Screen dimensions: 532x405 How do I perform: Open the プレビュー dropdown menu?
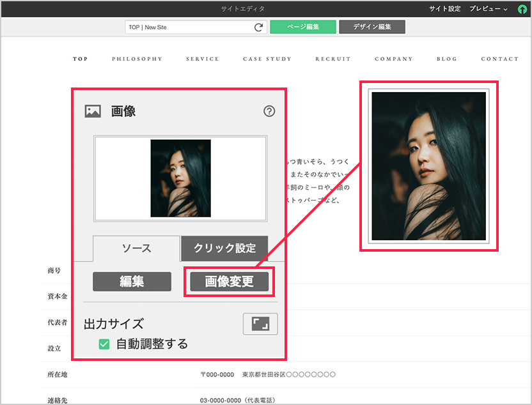488,9
